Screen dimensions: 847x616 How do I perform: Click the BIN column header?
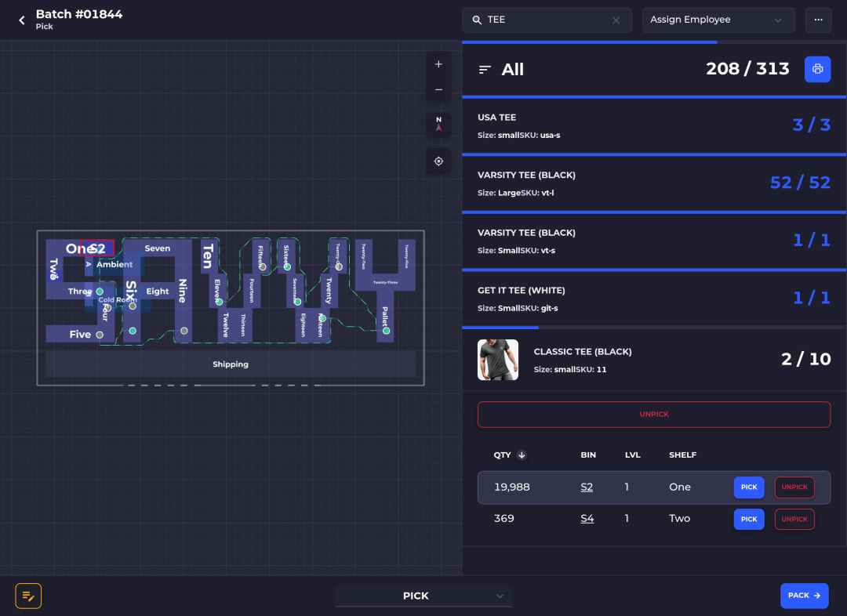tap(587, 455)
